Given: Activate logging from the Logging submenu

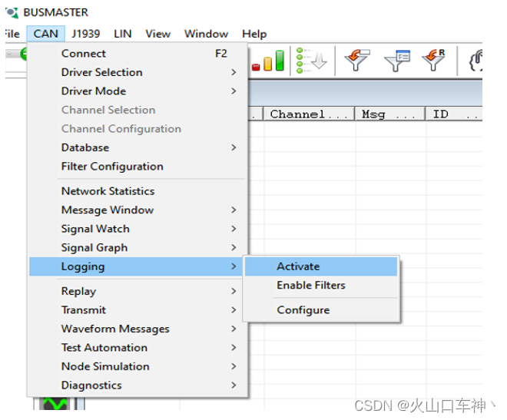Looking at the screenshot, I should point(321,266).
